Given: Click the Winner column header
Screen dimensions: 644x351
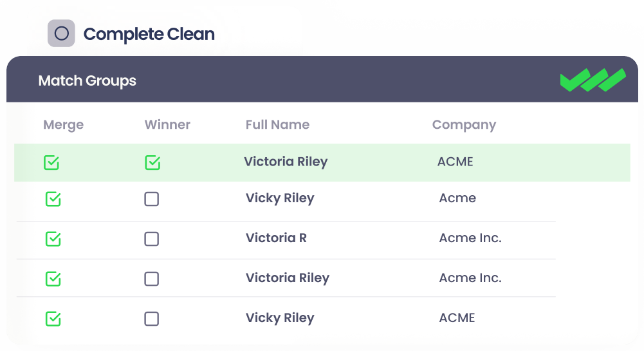Looking at the screenshot, I should [167, 124].
